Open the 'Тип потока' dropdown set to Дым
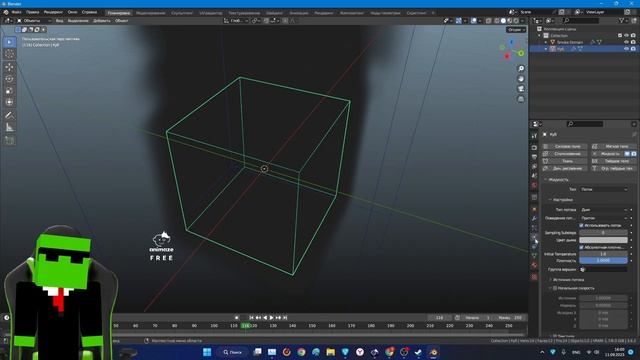The height and width of the screenshot is (360, 640). (604, 210)
